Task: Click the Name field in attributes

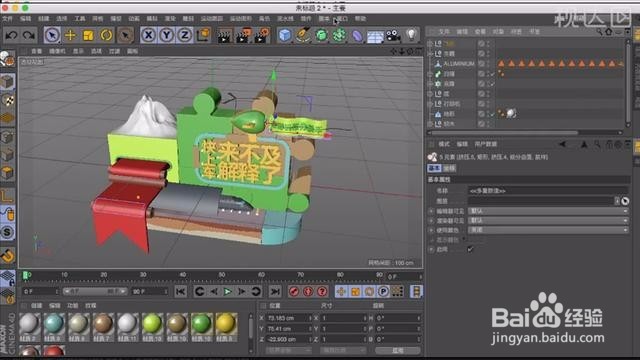Action: coord(548,191)
